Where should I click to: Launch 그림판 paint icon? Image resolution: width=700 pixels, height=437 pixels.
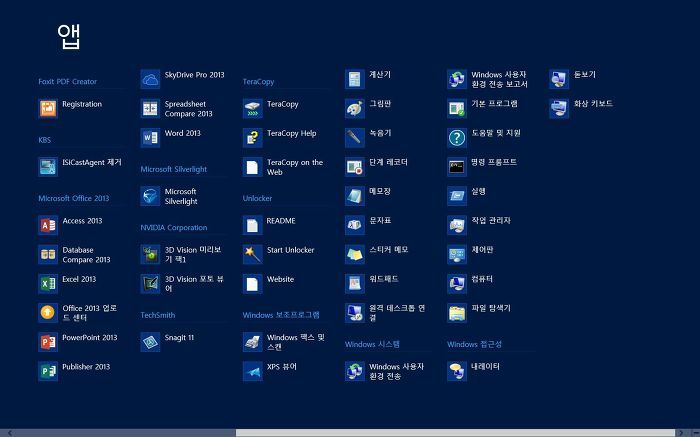pos(354,108)
